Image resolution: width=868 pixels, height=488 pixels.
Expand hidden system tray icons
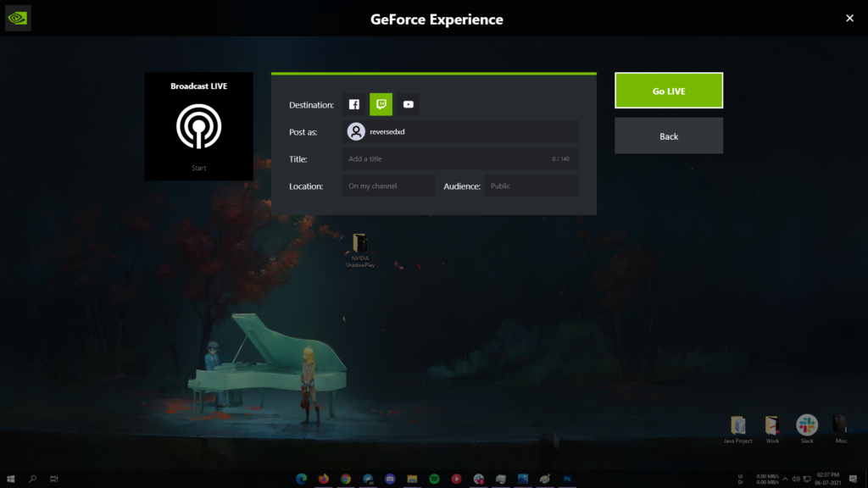click(784, 479)
